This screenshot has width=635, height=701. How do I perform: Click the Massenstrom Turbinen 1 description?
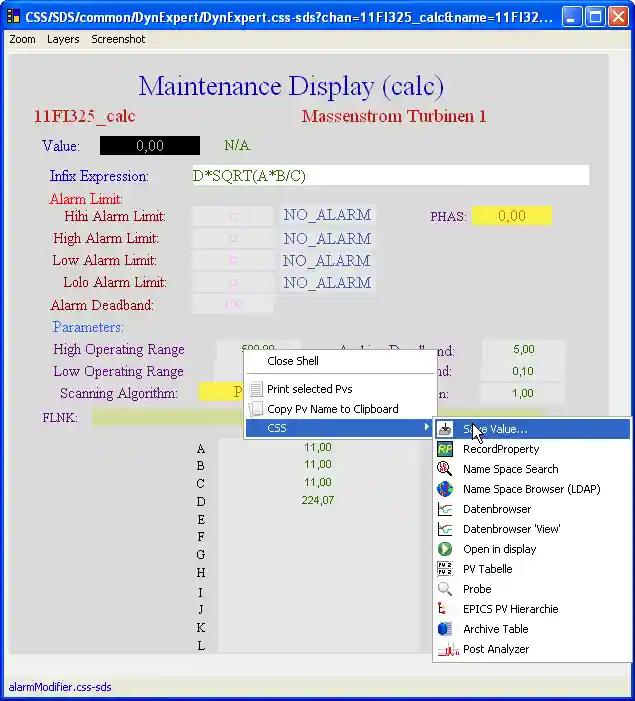tap(394, 116)
